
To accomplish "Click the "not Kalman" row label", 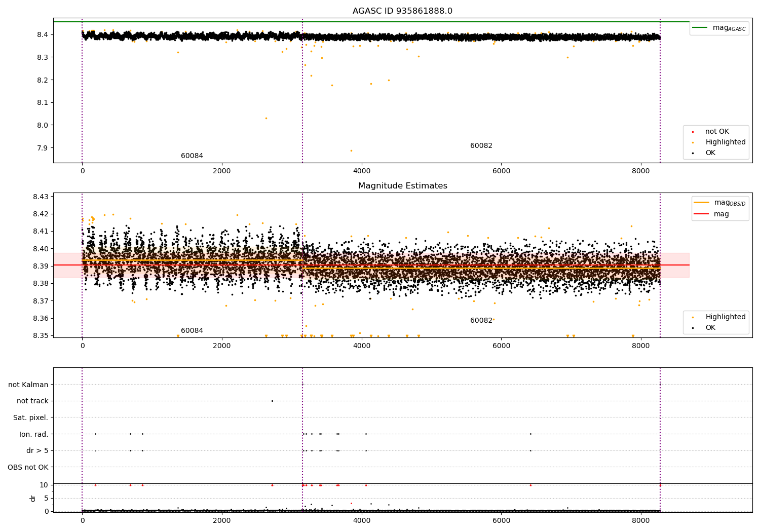I will click(28, 385).
